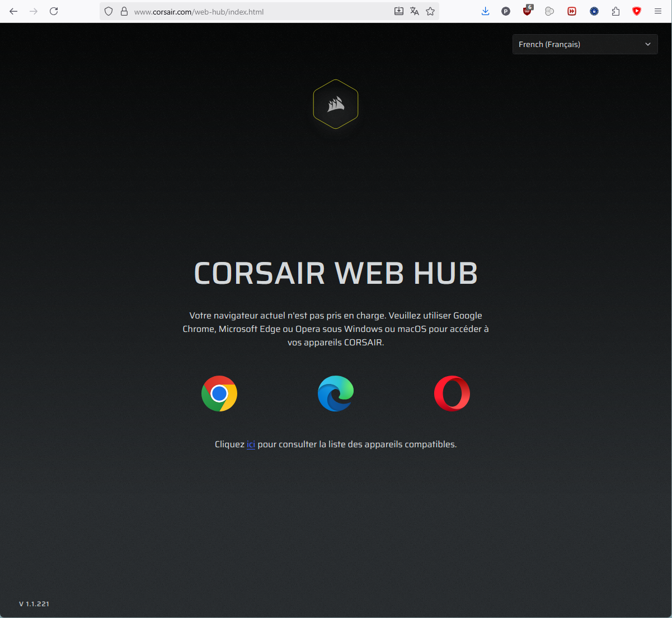Click the install-page icon in address bar
This screenshot has height=618, width=672.
tap(399, 11)
